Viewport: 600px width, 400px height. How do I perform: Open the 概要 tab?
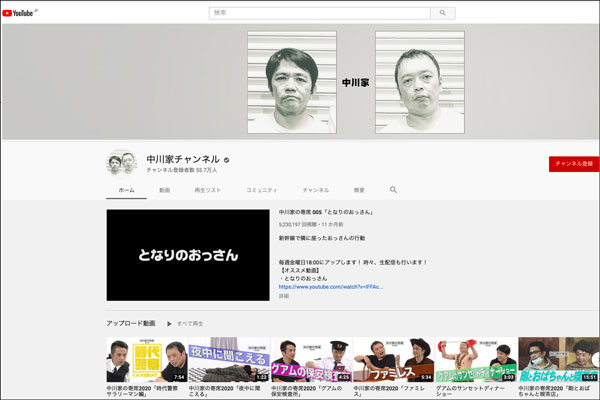click(359, 189)
